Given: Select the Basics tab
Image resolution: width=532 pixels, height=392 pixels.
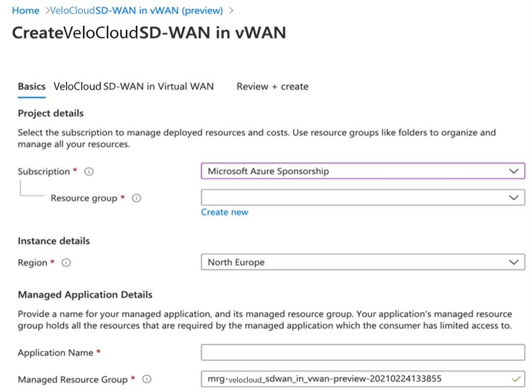Looking at the screenshot, I should [x=31, y=86].
